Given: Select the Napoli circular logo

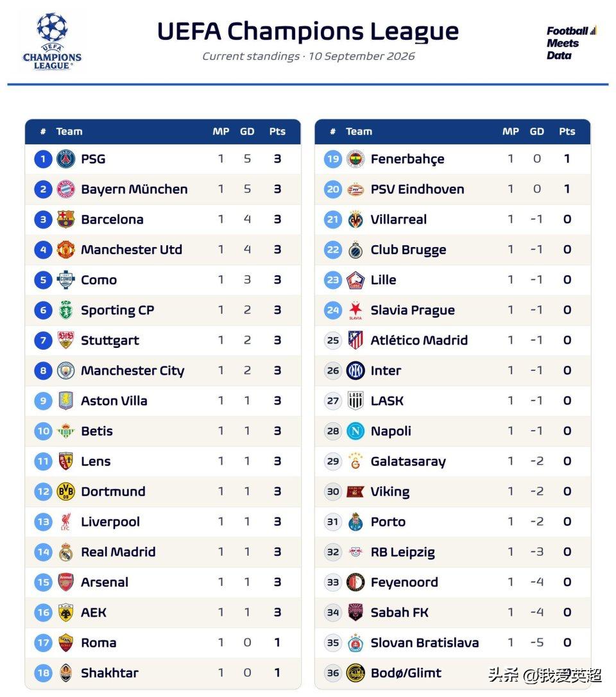Looking at the screenshot, I should click(x=355, y=431).
